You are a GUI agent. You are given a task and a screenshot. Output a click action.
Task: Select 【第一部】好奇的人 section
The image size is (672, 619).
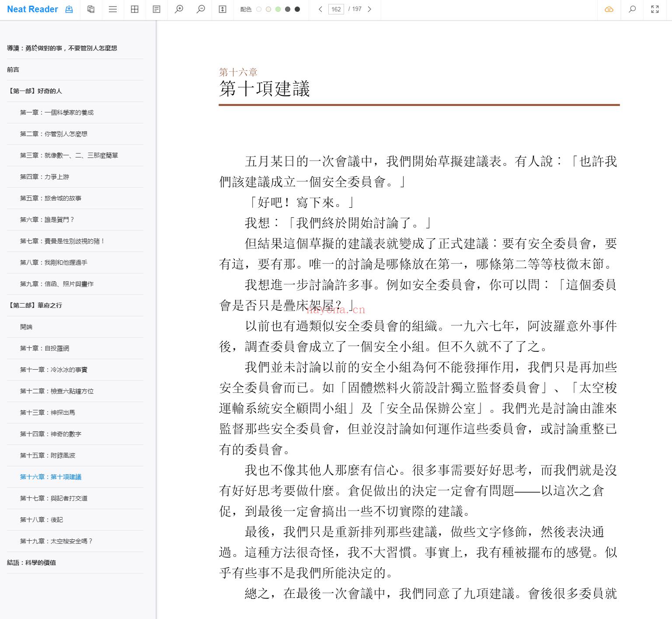tap(35, 91)
